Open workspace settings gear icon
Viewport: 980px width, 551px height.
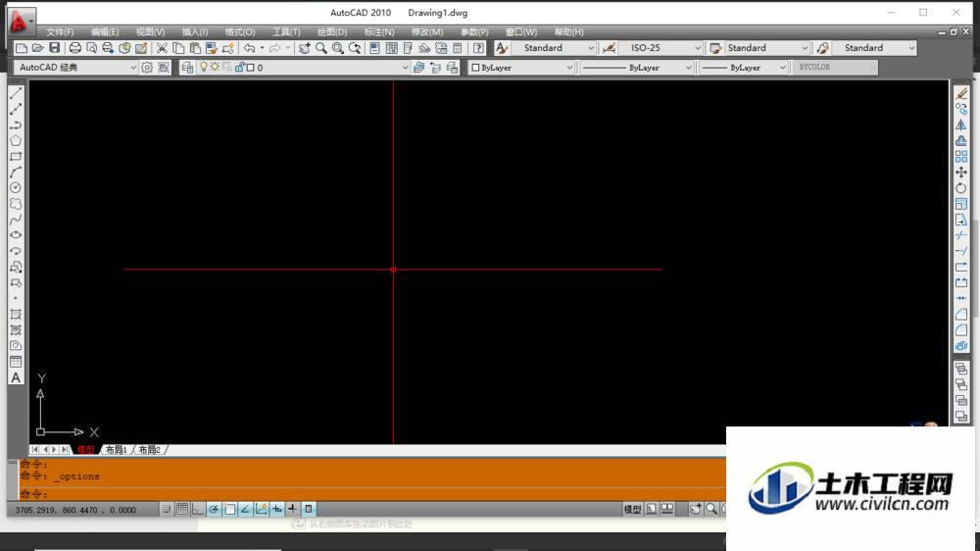click(147, 68)
